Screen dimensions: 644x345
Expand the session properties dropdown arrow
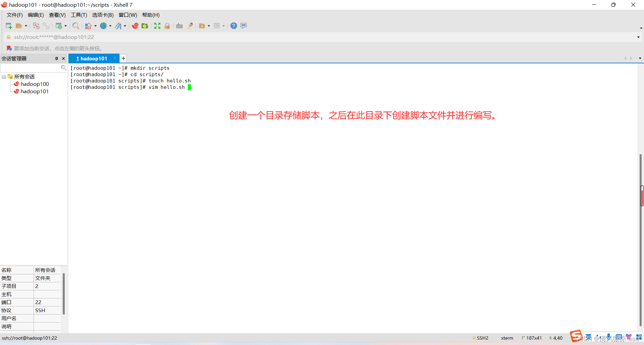(65, 26)
